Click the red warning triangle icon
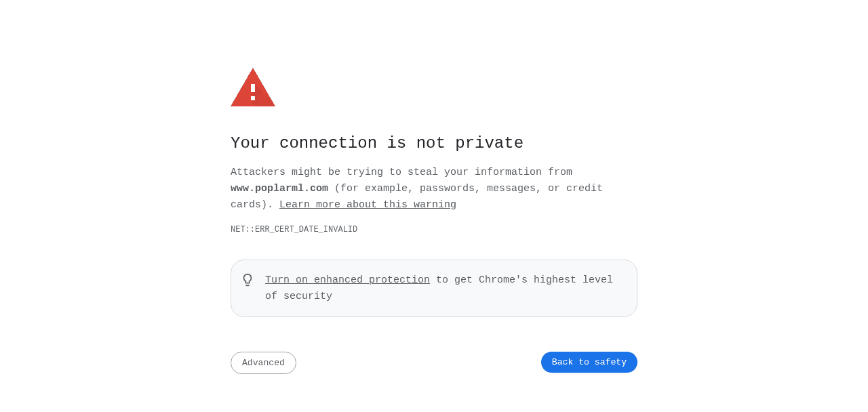This screenshot has width=868, height=412. (x=253, y=87)
